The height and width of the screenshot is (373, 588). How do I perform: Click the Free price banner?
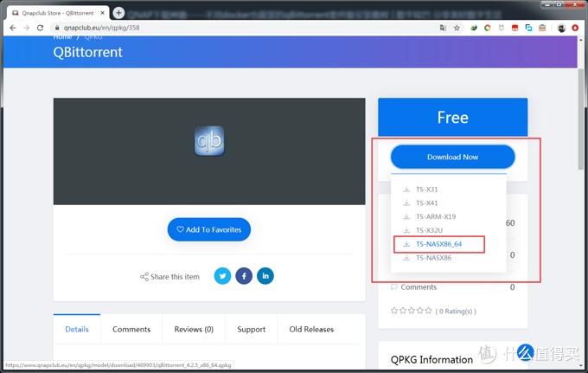point(452,117)
